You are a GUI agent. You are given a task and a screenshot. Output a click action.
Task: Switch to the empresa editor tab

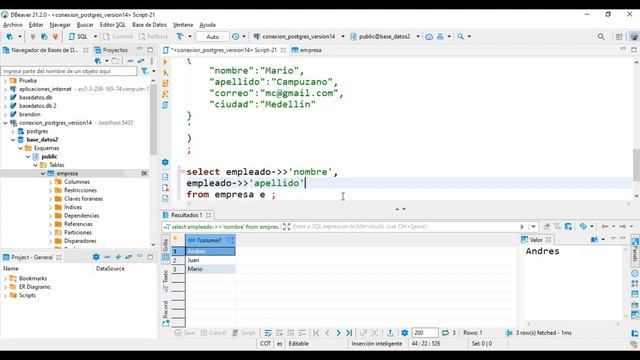click(x=307, y=50)
